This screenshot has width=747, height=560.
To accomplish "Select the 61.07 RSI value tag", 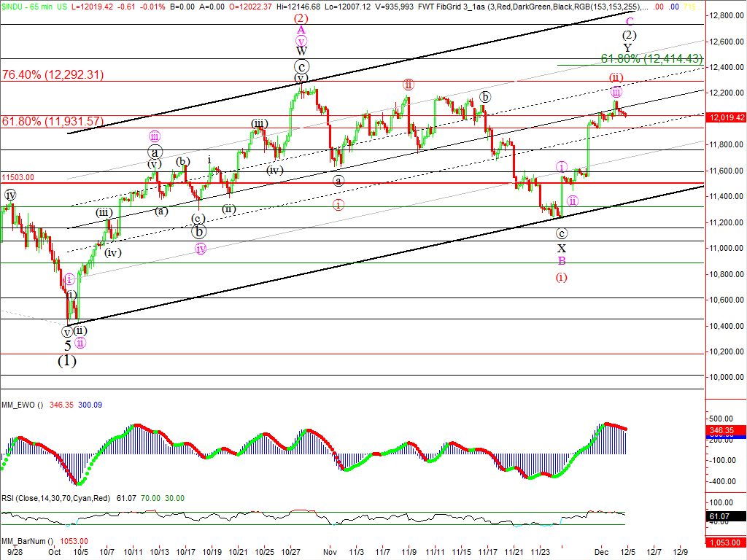I will pyautogui.click(x=726, y=517).
